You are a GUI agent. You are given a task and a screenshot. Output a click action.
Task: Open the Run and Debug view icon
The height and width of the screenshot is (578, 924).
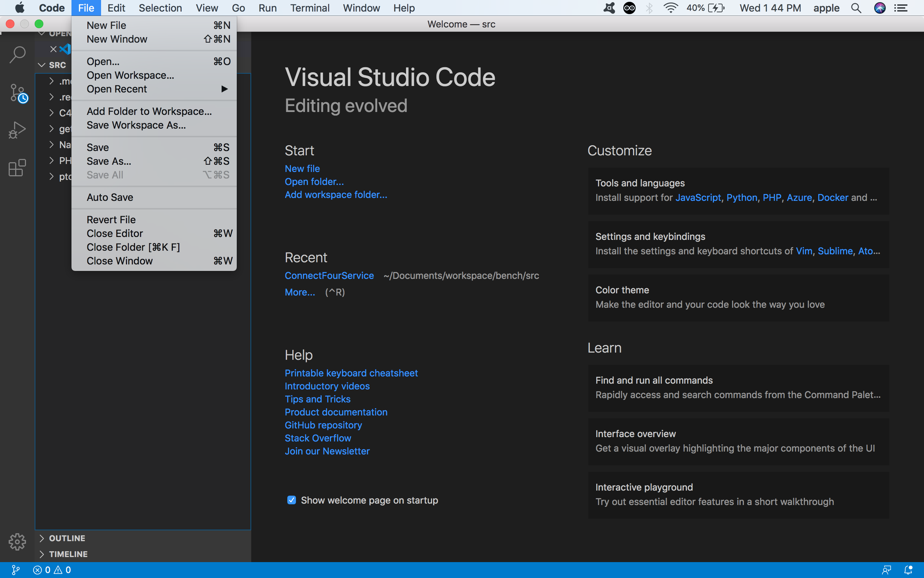click(17, 130)
